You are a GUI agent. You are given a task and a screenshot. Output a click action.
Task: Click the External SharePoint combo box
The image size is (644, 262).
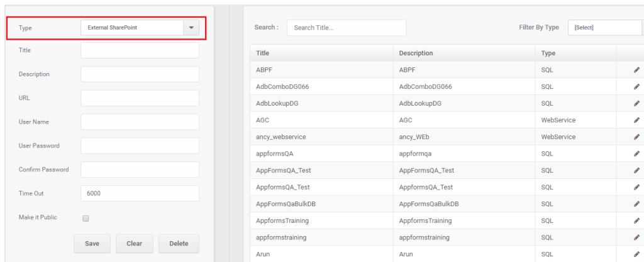[140, 28]
